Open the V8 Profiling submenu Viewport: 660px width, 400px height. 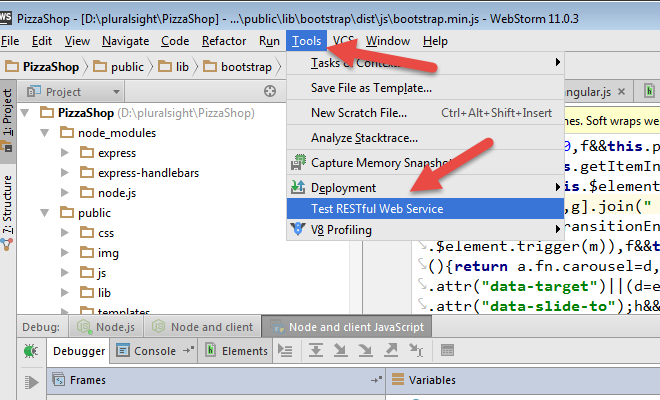425,229
